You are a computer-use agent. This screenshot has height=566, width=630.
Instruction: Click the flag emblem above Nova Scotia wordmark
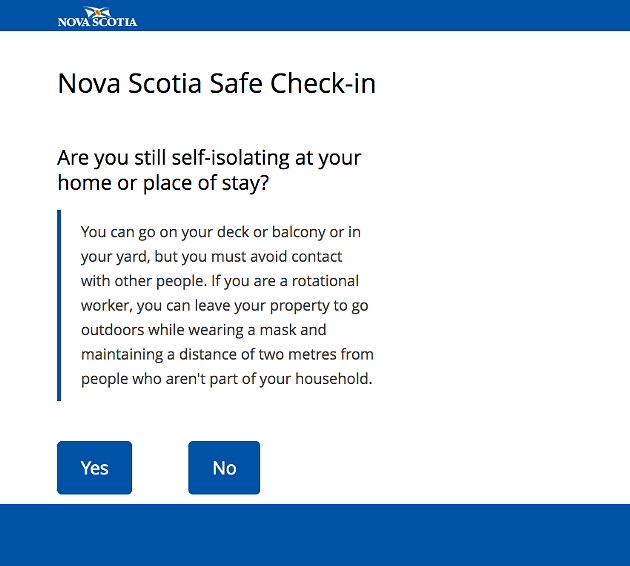coord(97,12)
